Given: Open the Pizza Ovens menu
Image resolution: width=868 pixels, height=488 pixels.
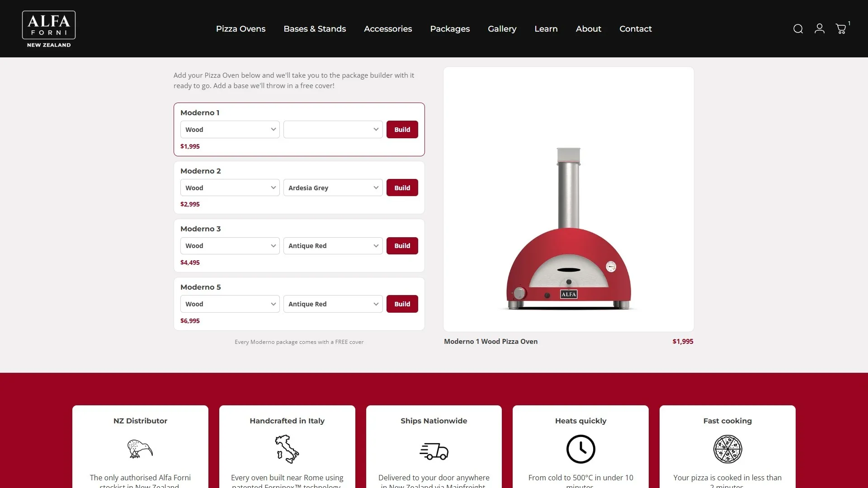Looking at the screenshot, I should (241, 29).
